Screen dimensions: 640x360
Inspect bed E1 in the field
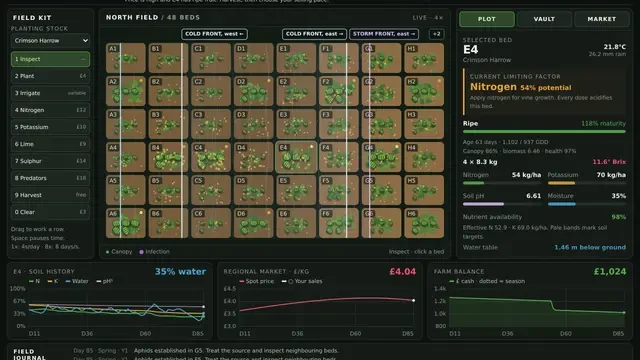click(296, 58)
